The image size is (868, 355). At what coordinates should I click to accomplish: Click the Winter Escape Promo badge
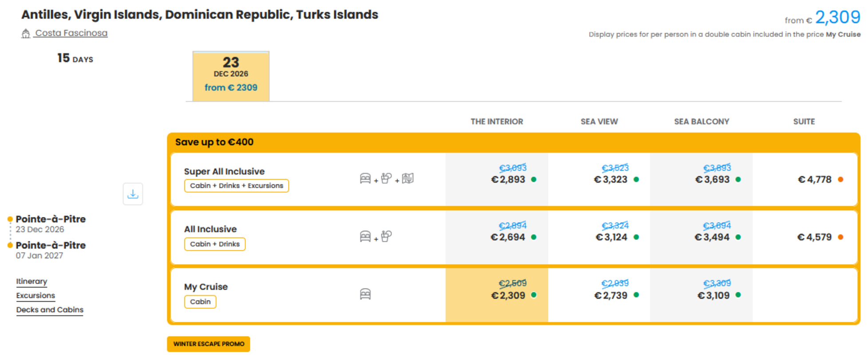(x=209, y=344)
